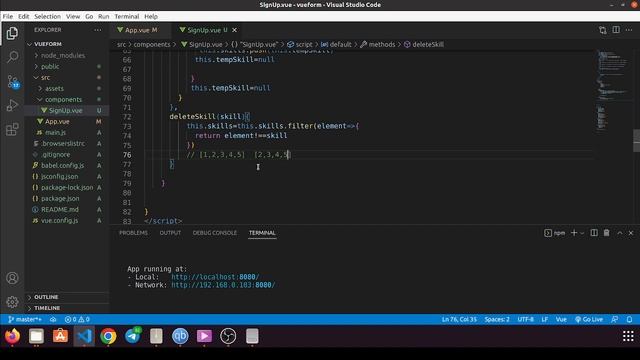Open the errors and warnings count
Viewport: 640px width, 360px height.
(x=77, y=319)
